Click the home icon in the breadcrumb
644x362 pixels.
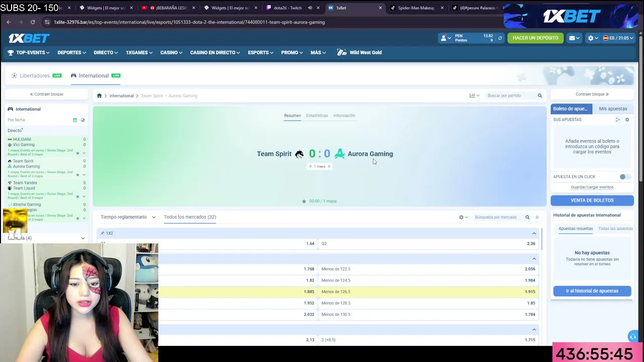99,96
